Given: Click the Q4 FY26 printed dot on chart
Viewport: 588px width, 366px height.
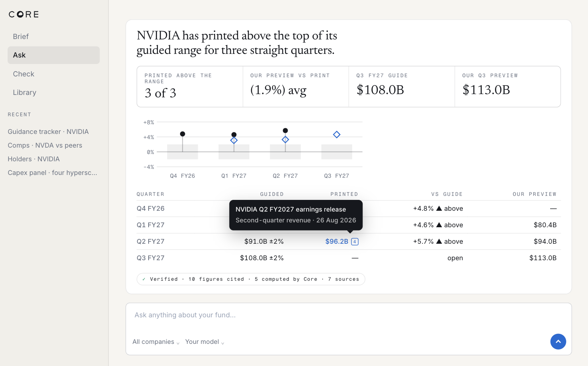Looking at the screenshot, I should pyautogui.click(x=182, y=134).
